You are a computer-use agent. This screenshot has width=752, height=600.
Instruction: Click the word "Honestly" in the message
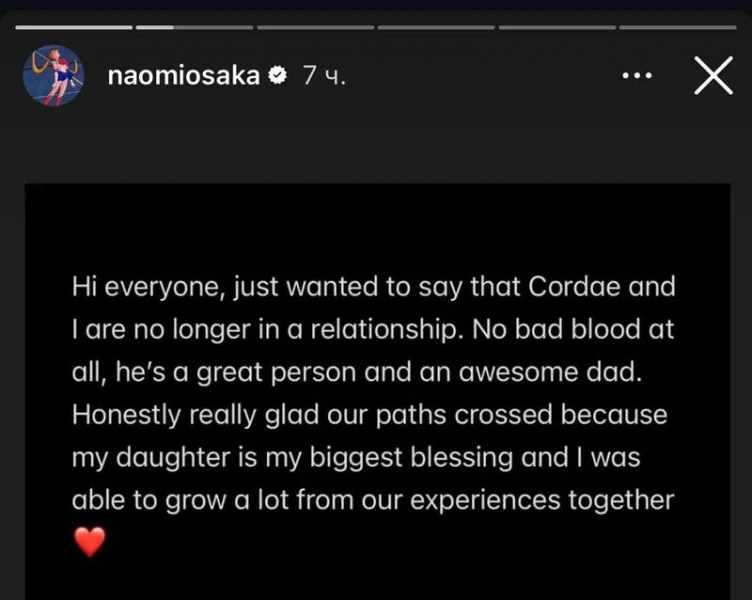point(119,414)
